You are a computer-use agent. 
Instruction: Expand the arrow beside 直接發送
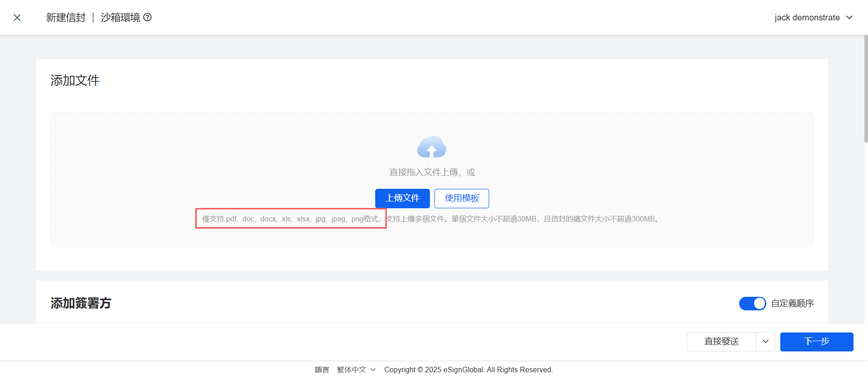[765, 342]
